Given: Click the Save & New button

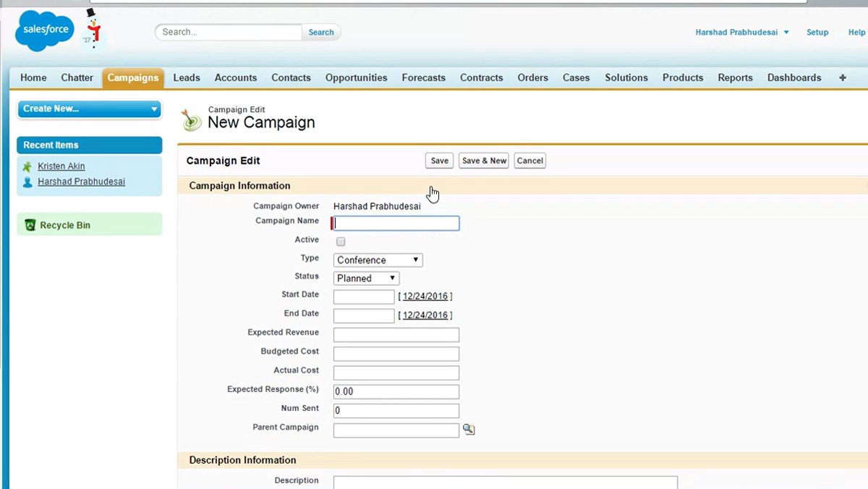Looking at the screenshot, I should click(x=483, y=161).
